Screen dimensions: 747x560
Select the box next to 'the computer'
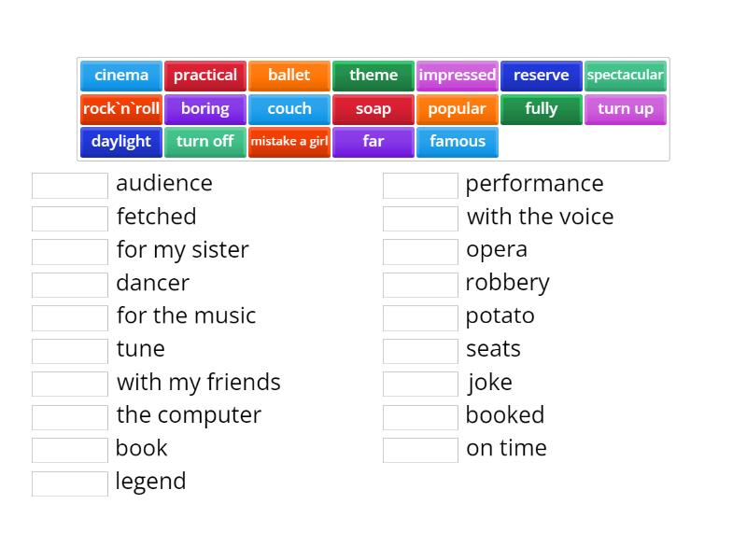(x=70, y=416)
